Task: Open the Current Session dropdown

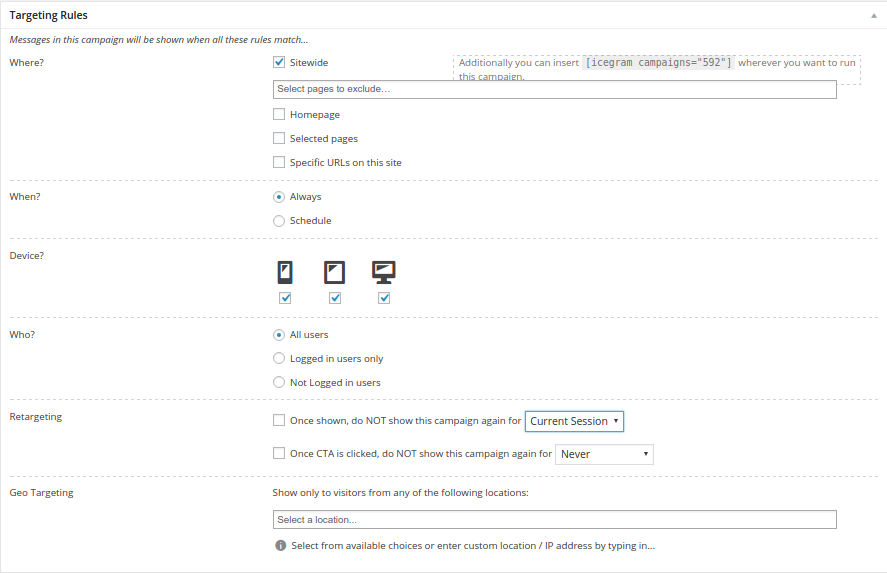Action: (x=574, y=421)
